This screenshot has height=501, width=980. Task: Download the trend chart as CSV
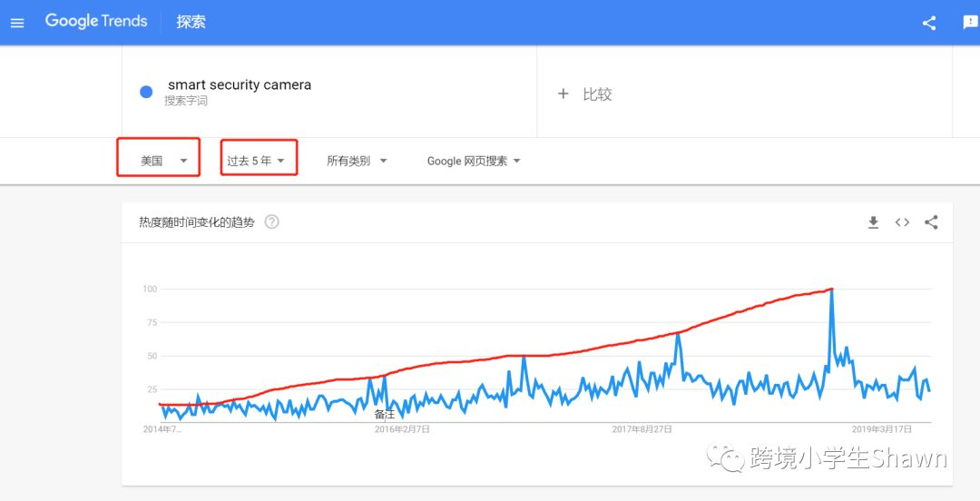point(873,222)
